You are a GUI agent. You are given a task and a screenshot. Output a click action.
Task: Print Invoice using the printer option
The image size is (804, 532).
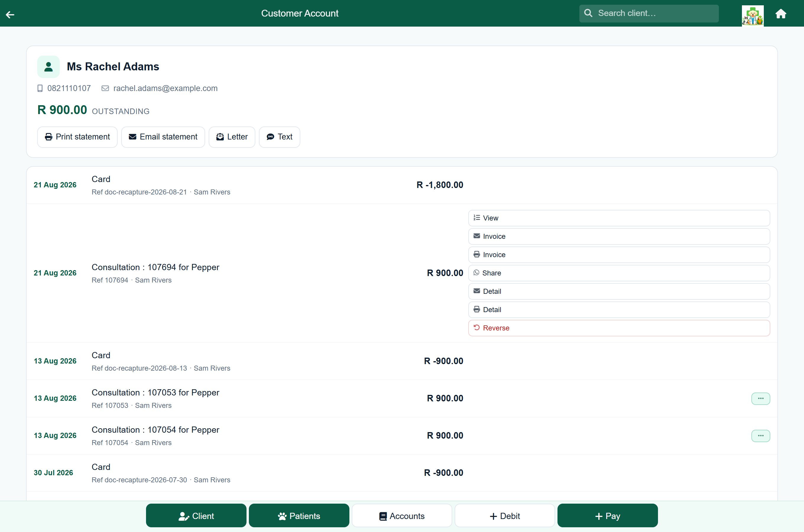(619, 254)
